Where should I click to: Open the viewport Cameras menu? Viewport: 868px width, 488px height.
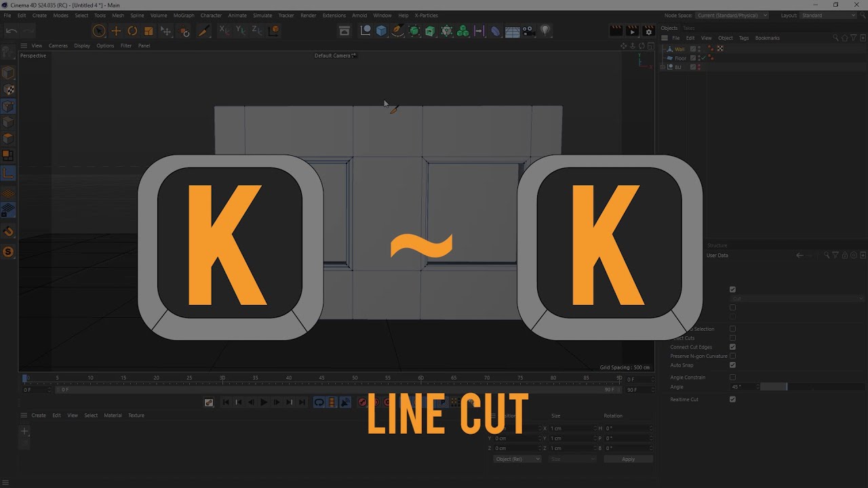(x=58, y=45)
